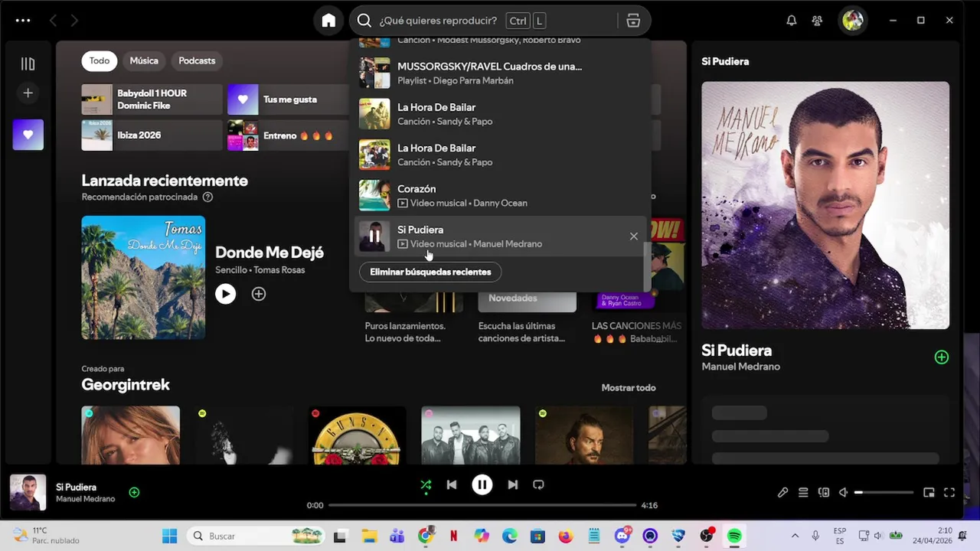Open the Browse (Explorar) icon in search bar
This screenshot has height=551, width=980.
click(x=633, y=21)
